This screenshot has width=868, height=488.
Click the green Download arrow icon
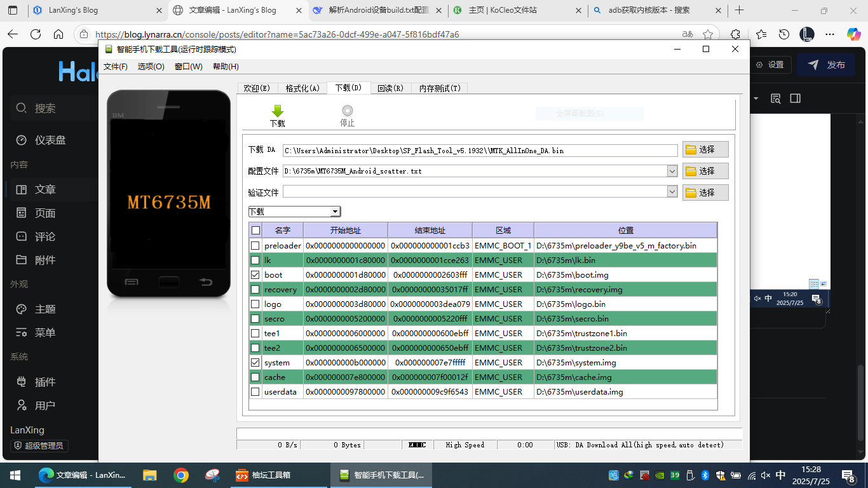tap(277, 111)
